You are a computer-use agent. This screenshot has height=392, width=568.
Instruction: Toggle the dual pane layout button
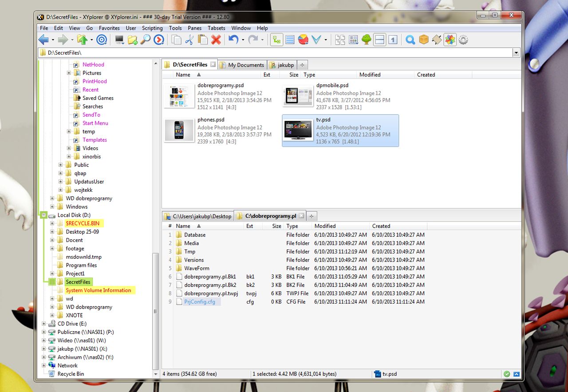[379, 40]
